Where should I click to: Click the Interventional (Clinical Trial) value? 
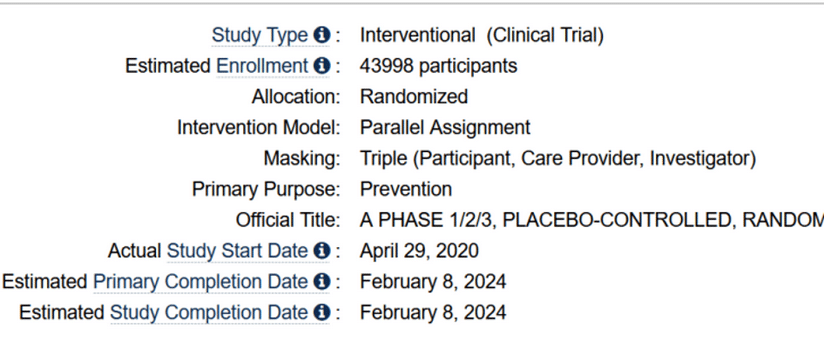(482, 36)
